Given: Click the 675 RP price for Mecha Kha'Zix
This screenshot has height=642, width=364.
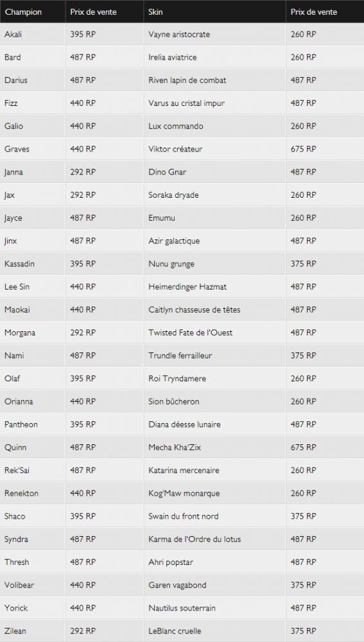Looking at the screenshot, I should point(304,447).
